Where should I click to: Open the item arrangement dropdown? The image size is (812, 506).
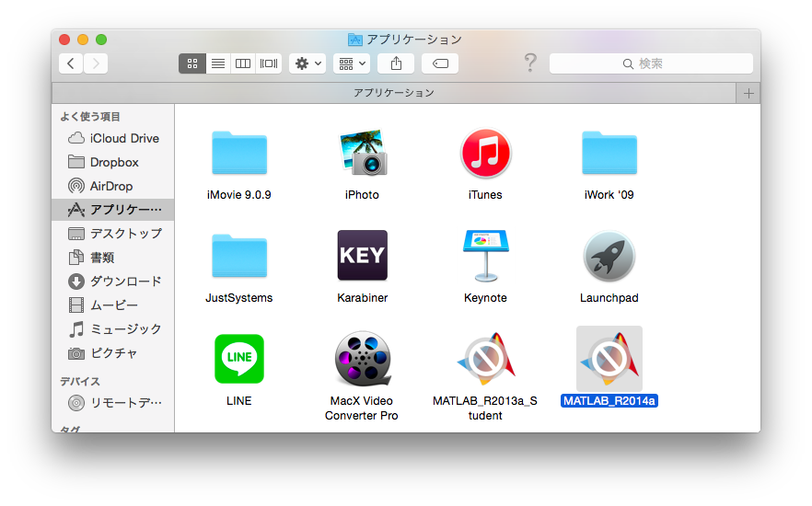point(352,63)
